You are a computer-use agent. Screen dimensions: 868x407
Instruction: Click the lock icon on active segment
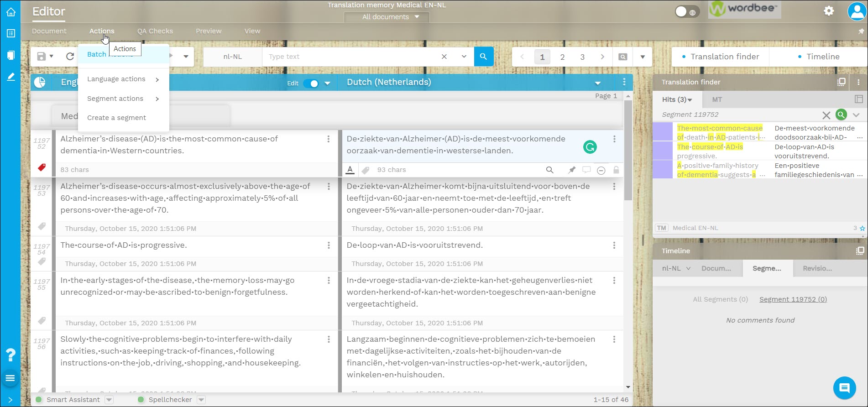pos(616,170)
